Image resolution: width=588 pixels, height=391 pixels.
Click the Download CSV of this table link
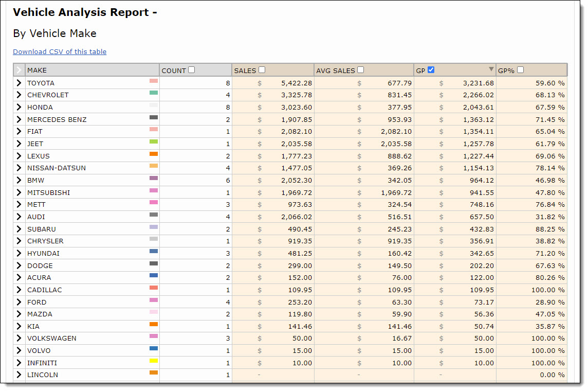point(60,52)
